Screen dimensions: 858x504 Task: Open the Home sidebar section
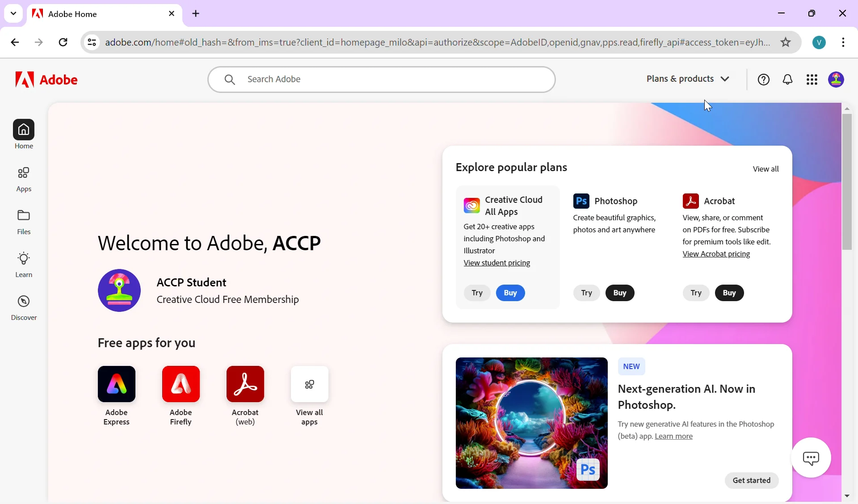[24, 134]
